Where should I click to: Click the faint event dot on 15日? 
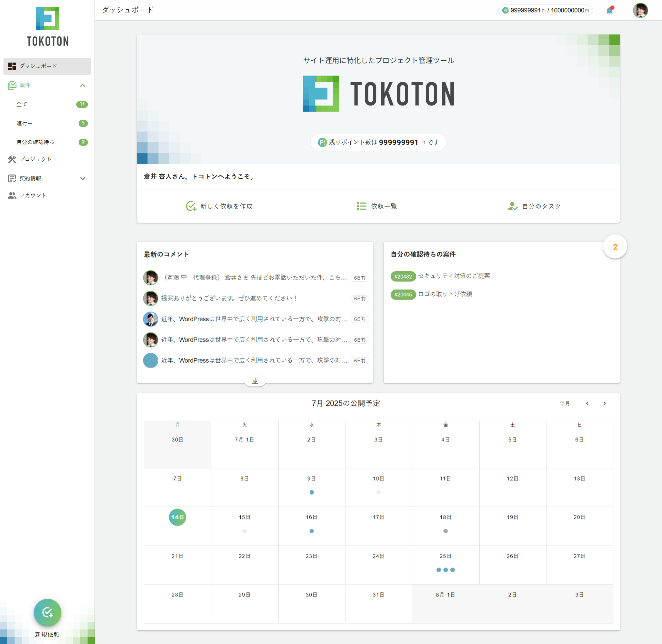pos(244,531)
